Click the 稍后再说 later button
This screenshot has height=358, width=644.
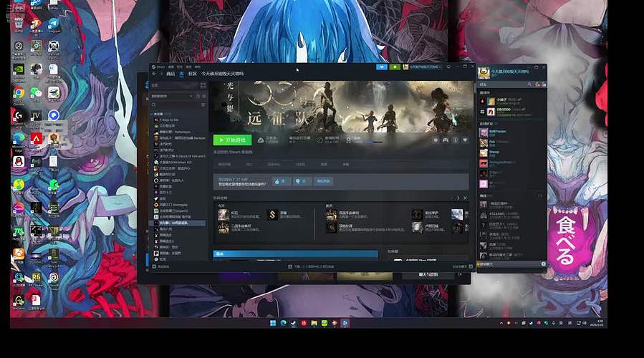(323, 181)
